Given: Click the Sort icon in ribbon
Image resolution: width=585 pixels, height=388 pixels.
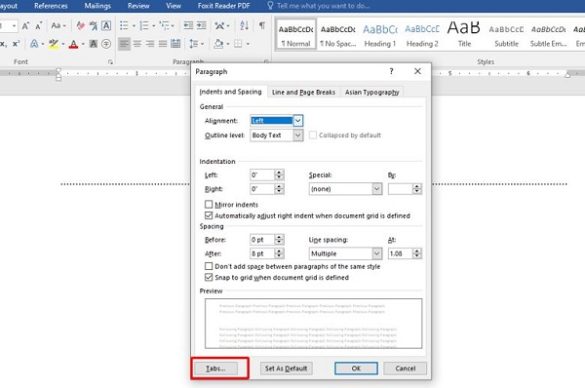Looking at the screenshot, I should click(x=244, y=25).
